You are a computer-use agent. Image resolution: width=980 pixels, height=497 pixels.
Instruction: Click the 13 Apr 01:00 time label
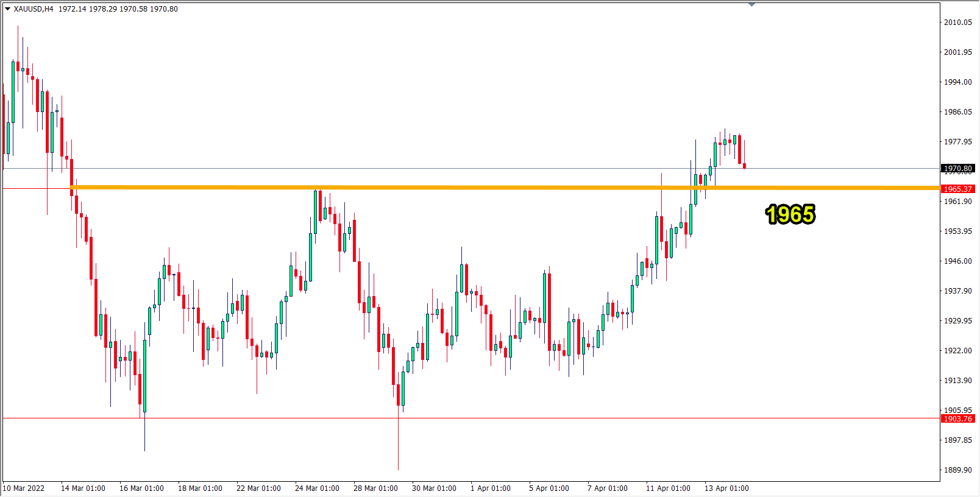pyautogui.click(x=726, y=488)
